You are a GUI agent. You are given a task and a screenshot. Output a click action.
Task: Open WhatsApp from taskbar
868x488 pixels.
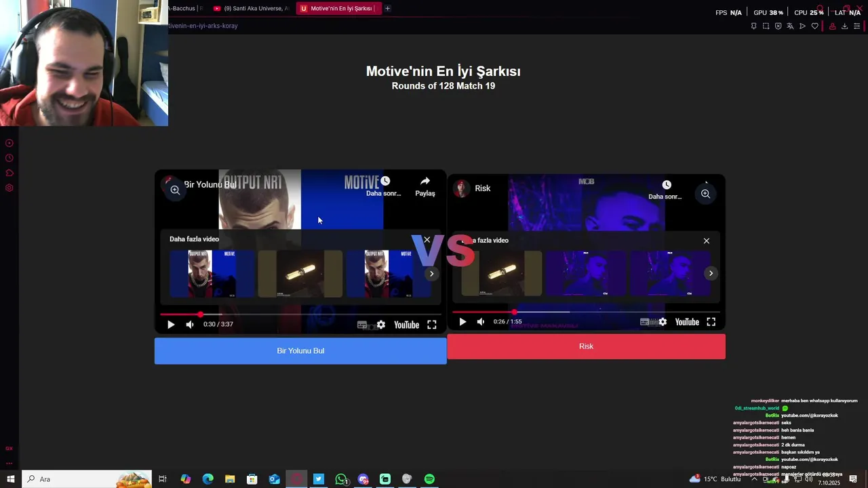(341, 479)
